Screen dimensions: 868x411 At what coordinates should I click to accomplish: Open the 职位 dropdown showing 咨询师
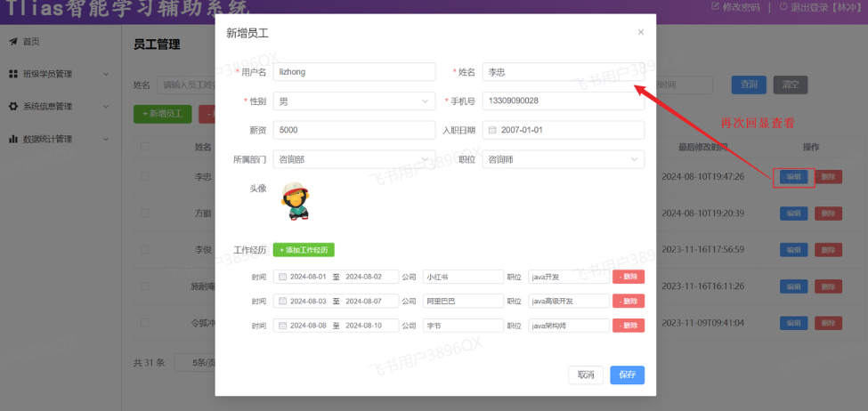tap(563, 159)
